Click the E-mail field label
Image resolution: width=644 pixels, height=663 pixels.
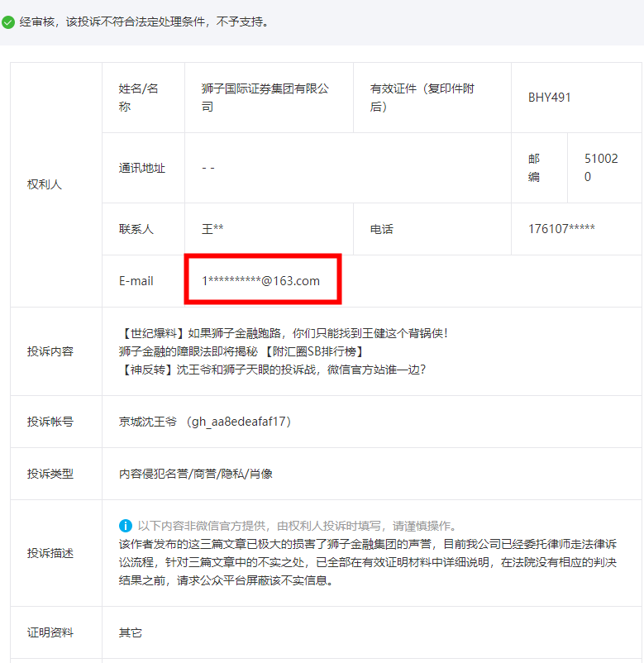[x=136, y=281]
